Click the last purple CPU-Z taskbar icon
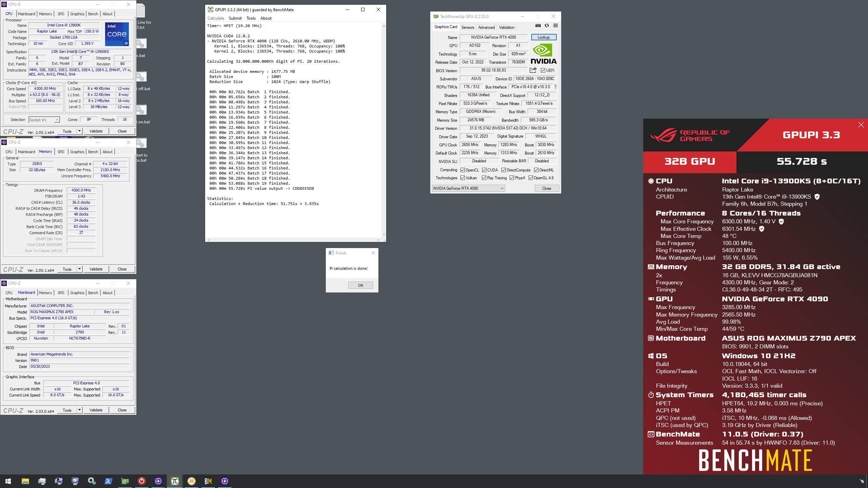The height and width of the screenshot is (488, 868). (225, 481)
